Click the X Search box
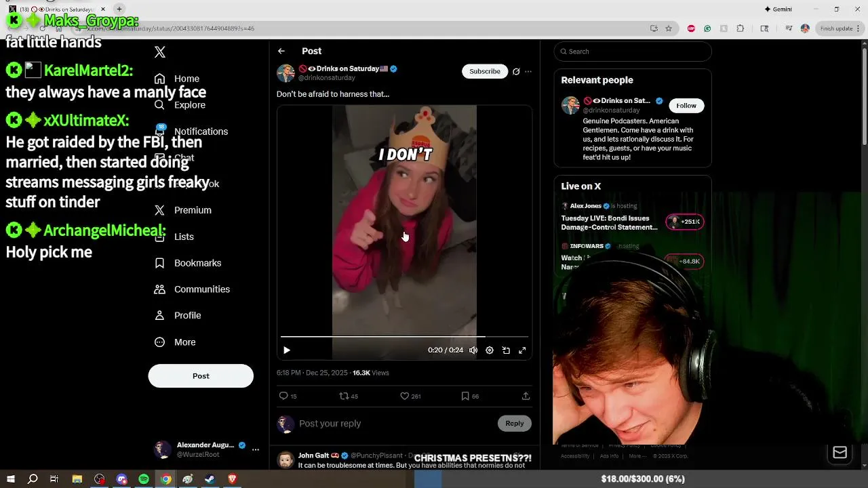Viewport: 868px width, 488px height. tap(633, 52)
